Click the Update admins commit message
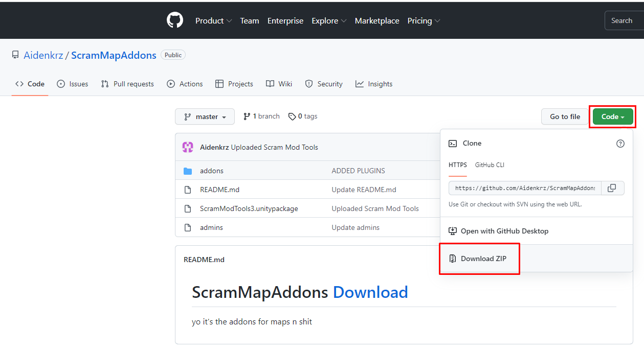Image resolution: width=644 pixels, height=351 pixels. coord(356,227)
